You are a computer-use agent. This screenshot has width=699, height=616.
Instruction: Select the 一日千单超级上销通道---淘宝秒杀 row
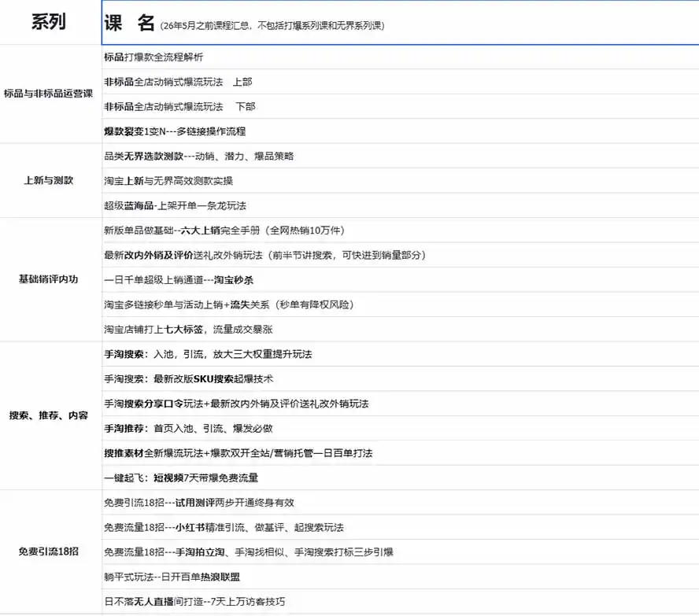(x=401, y=280)
